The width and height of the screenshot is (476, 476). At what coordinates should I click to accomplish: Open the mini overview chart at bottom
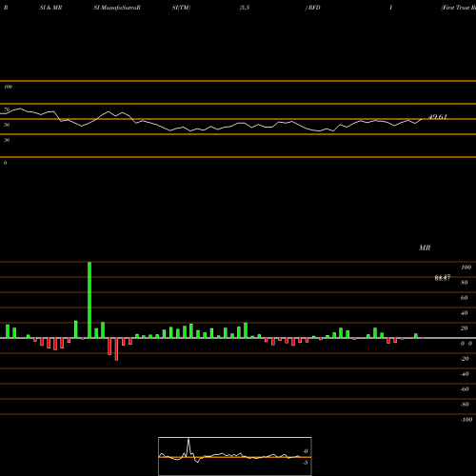point(235,456)
